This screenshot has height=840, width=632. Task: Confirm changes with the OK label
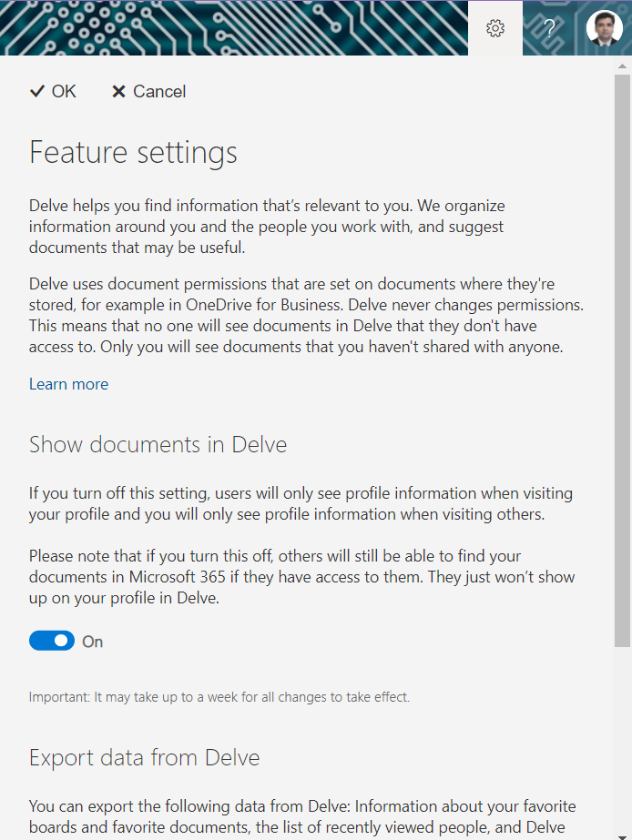click(64, 91)
